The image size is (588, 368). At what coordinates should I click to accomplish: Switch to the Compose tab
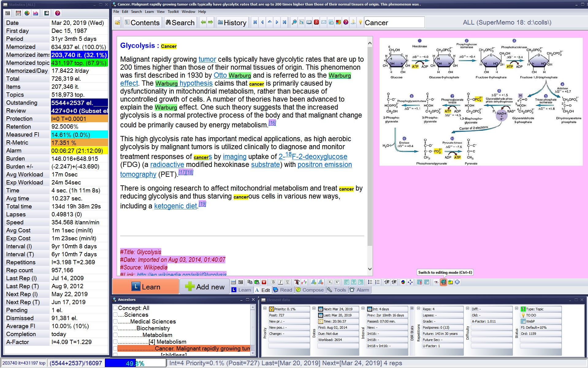point(310,290)
